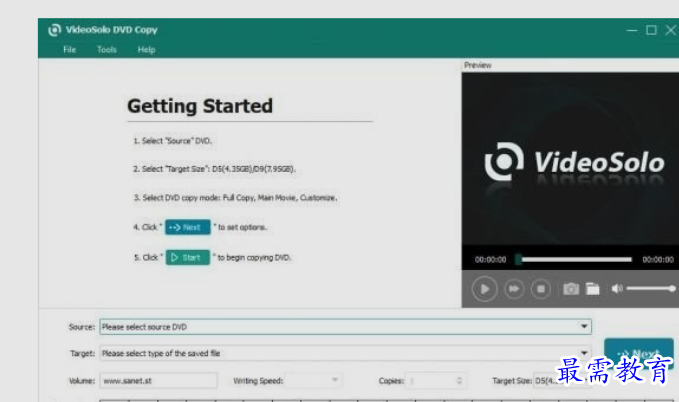Click the VideoSolo DVD Copy logo icon
679x402 pixels.
[55, 30]
